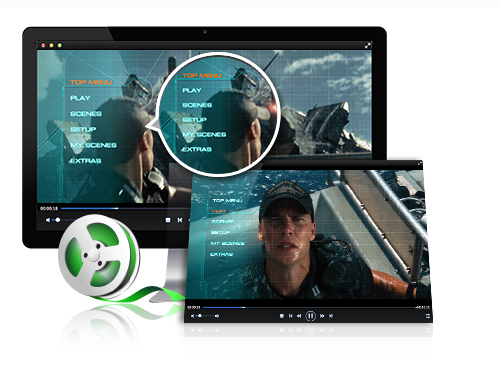501x377 pixels.
Task: Stop playback in the monitor window
Action: (168, 220)
